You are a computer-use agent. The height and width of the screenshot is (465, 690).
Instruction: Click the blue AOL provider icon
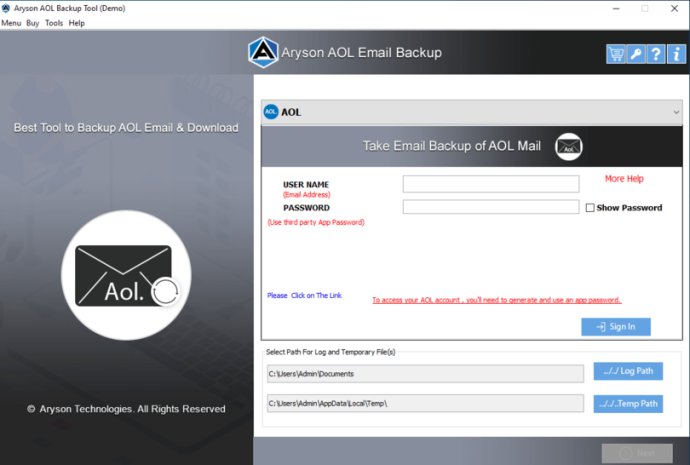pyautogui.click(x=271, y=112)
